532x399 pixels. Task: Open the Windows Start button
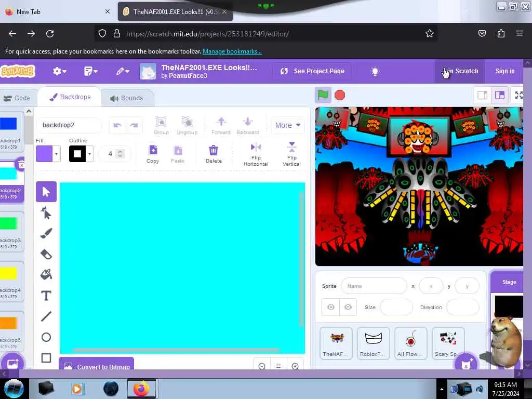tap(14, 389)
